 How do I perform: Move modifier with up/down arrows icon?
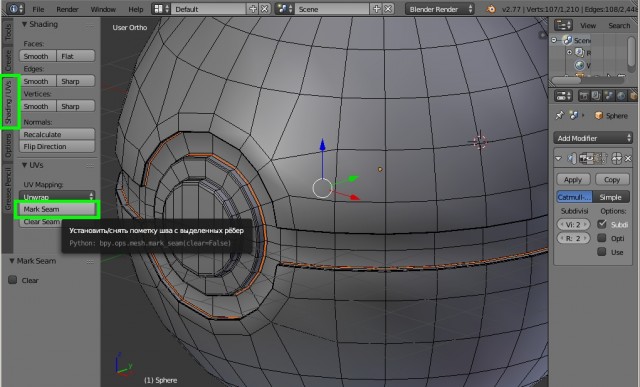(x=617, y=158)
